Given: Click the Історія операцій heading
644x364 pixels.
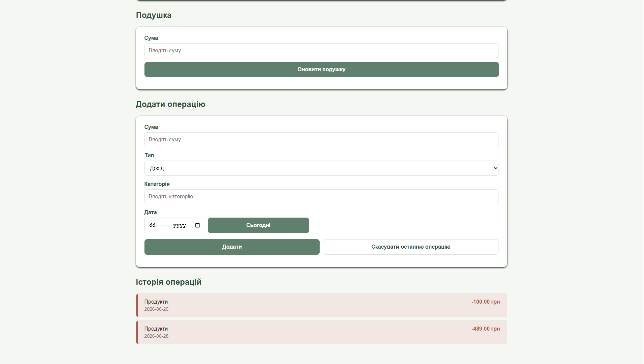Looking at the screenshot, I should [168, 282].
